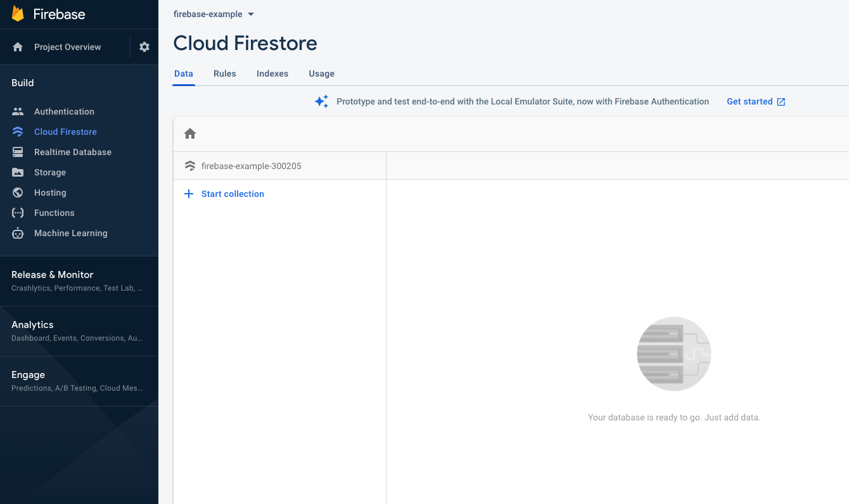Click the Firestore icon beside firebase-example-300205
Image resolution: width=849 pixels, height=504 pixels.
click(x=189, y=166)
